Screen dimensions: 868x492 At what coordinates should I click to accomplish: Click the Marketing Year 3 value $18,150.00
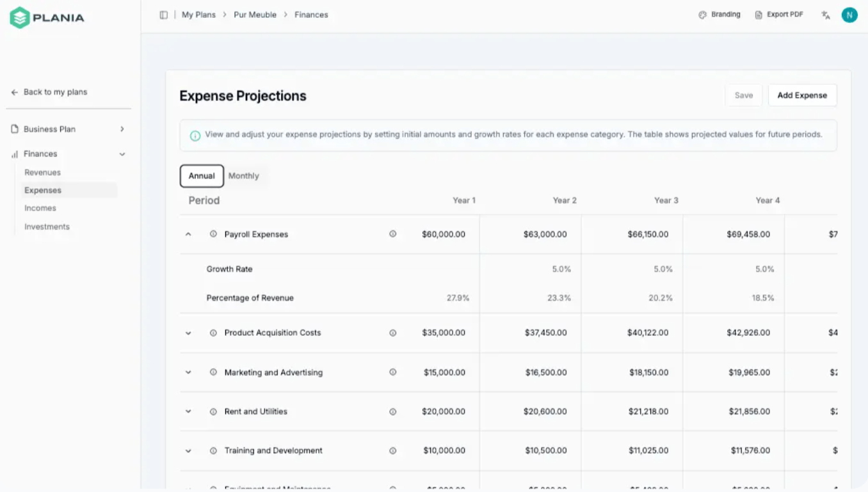coord(648,372)
